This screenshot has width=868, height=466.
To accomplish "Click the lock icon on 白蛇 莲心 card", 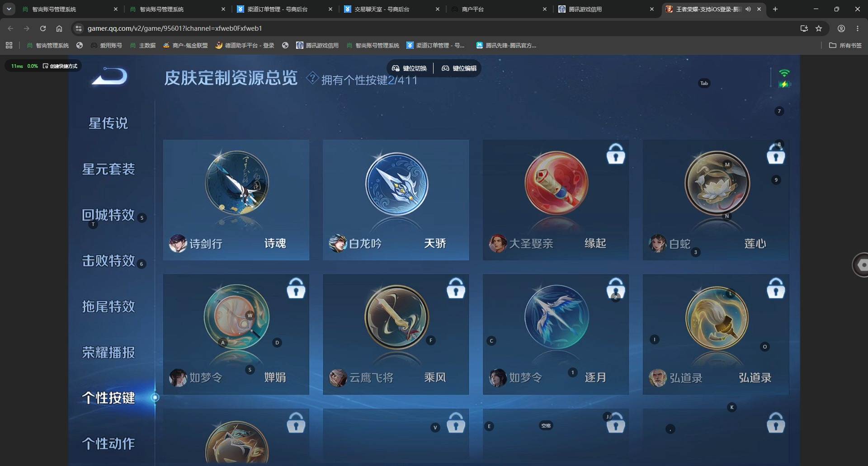I will point(776,154).
